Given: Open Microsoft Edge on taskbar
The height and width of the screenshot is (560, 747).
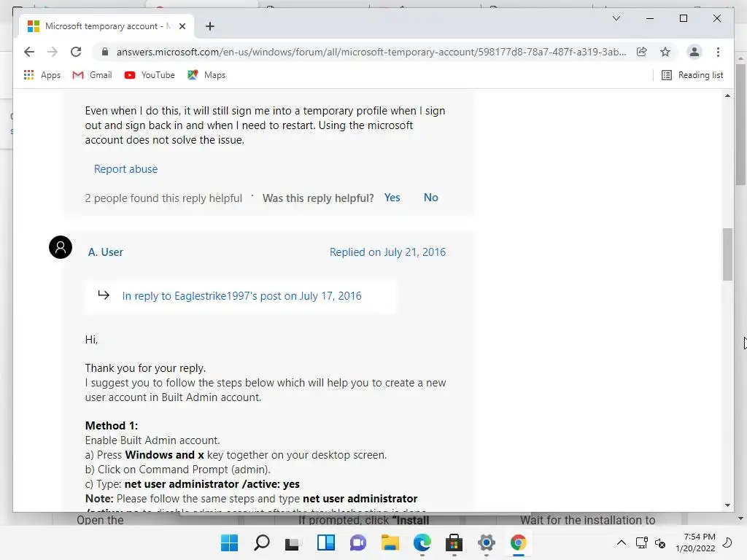Looking at the screenshot, I should (x=422, y=542).
